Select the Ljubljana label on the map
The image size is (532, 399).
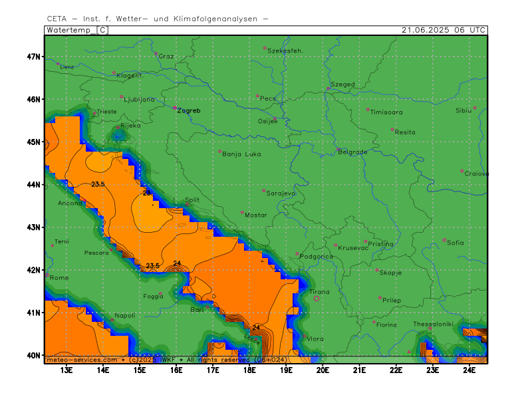(139, 99)
